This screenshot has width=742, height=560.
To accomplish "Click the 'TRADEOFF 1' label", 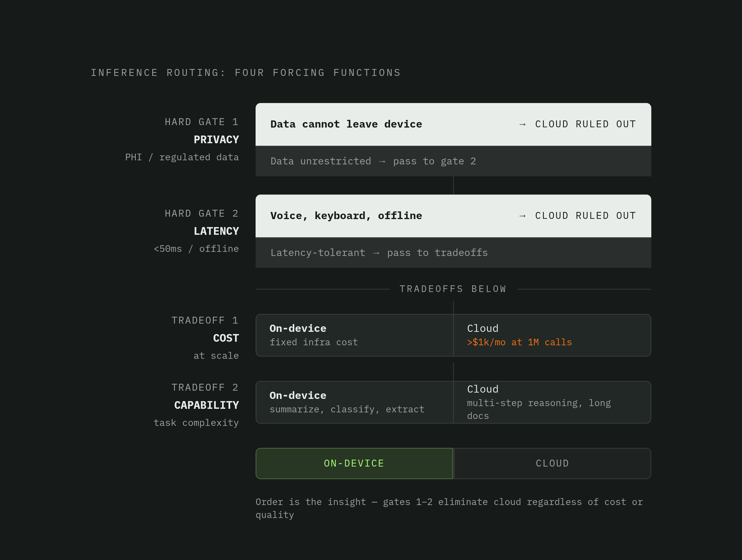I will 205,321.
